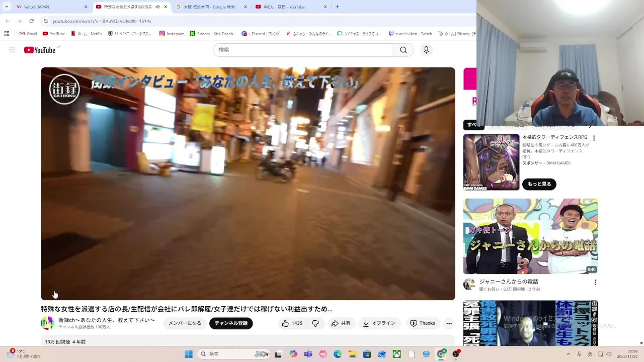Open Microsoft Store from taskbar

coord(367,354)
